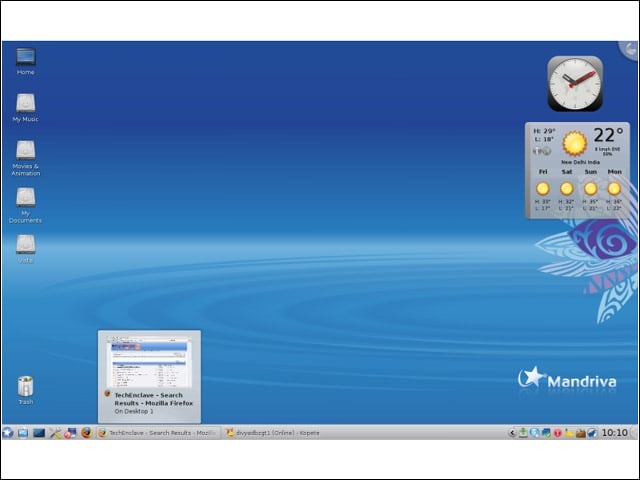This screenshot has height=480, width=640.
Task: Click the yellow Kopete messenger tray icon
Action: pyautogui.click(x=569, y=433)
